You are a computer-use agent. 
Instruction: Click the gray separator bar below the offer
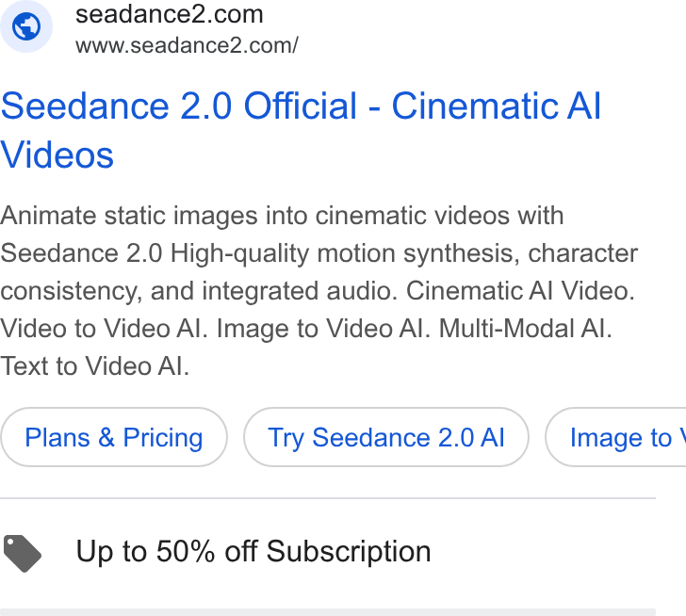(x=328, y=612)
